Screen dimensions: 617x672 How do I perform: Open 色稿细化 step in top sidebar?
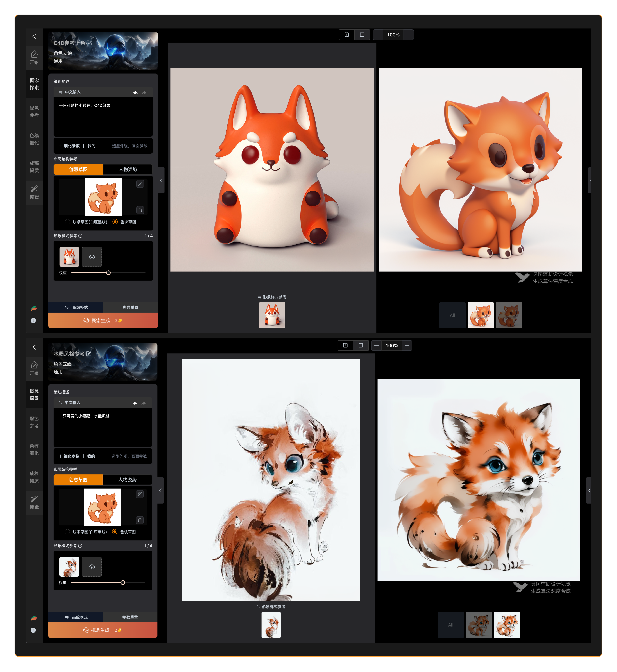(x=34, y=139)
